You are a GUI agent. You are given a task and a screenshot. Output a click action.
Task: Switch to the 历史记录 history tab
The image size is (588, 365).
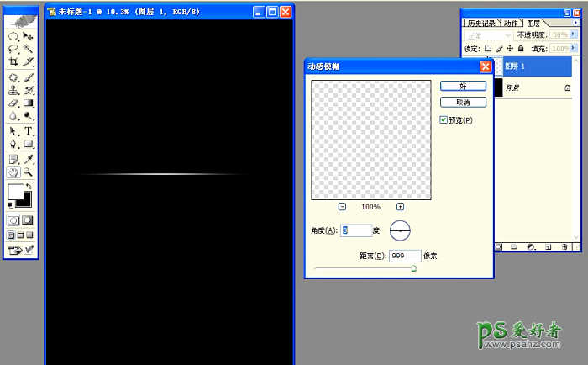[x=482, y=23]
